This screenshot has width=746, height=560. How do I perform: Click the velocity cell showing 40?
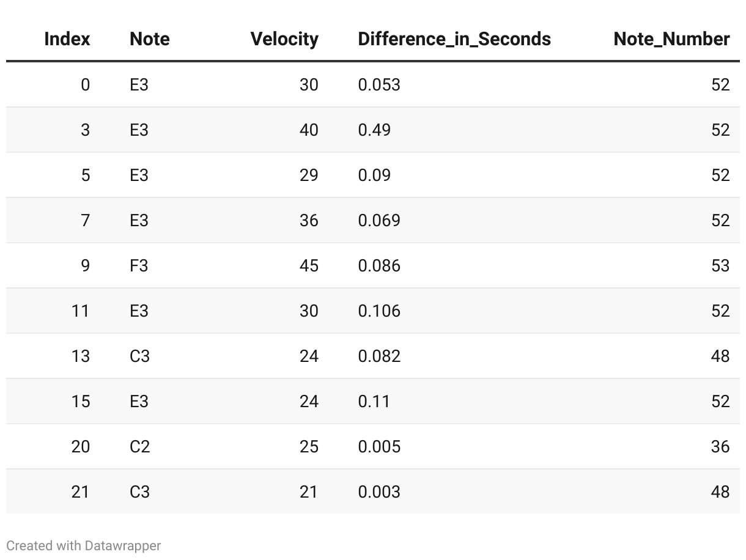pos(309,130)
